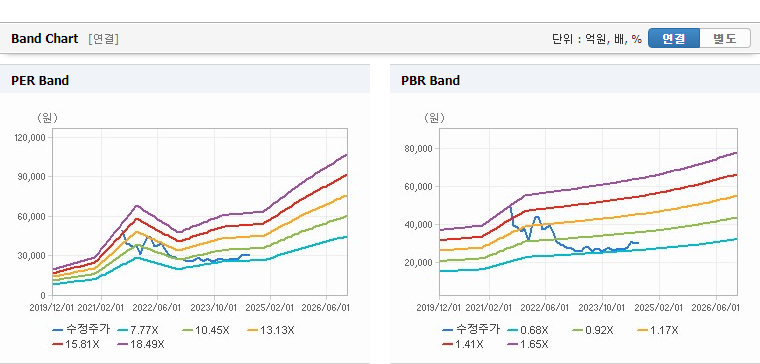Toggle 수정주가 legend in PER Band
This screenshot has height=364, width=760.
pos(81,330)
